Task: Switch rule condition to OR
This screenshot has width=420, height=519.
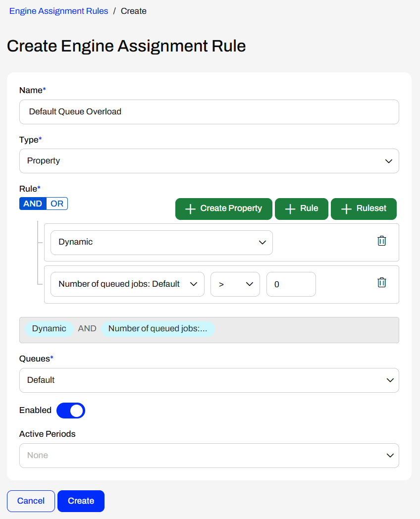Action: click(57, 204)
